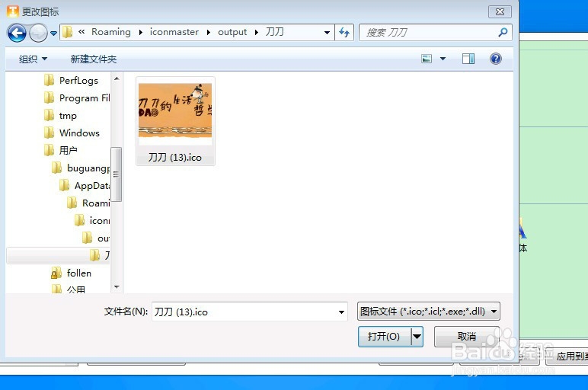588x390 pixels.
Task: Change view with the views icon
Action: coord(427,59)
